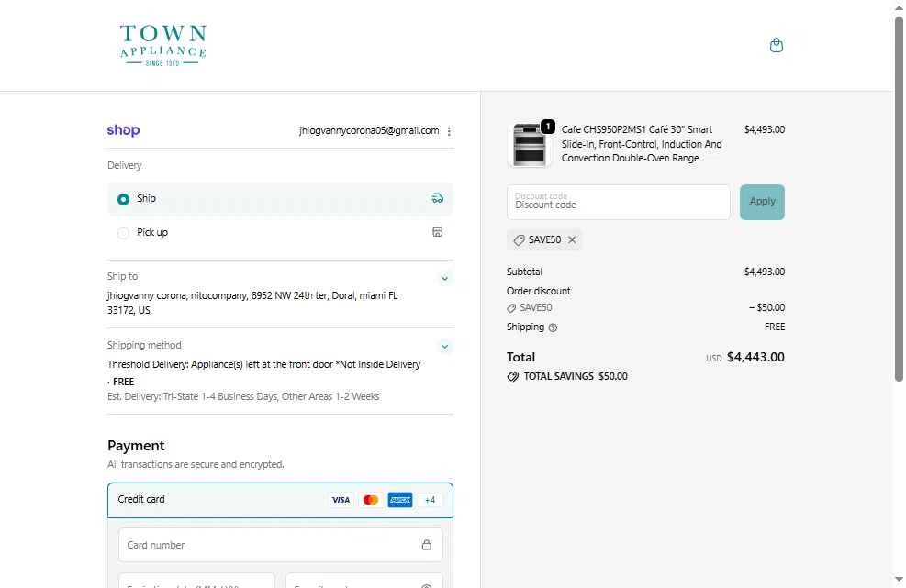Expand the Shipping method section
This screenshot has height=588, width=906.
[x=444, y=347]
